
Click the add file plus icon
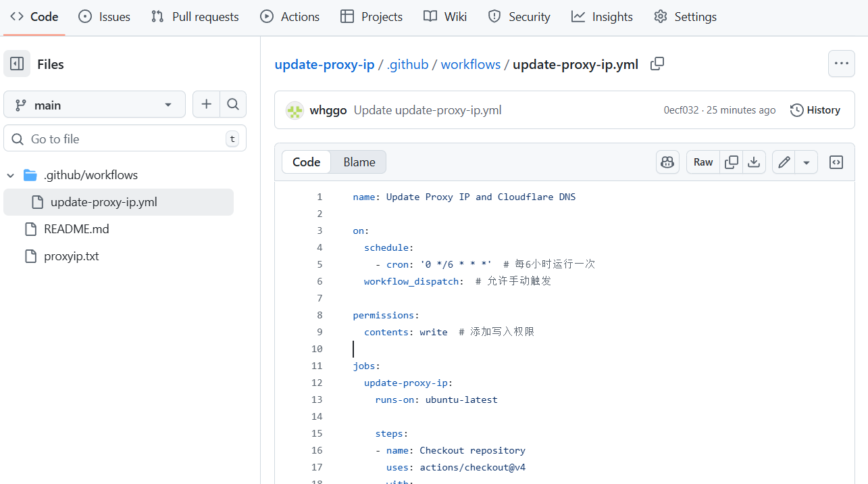(x=207, y=104)
